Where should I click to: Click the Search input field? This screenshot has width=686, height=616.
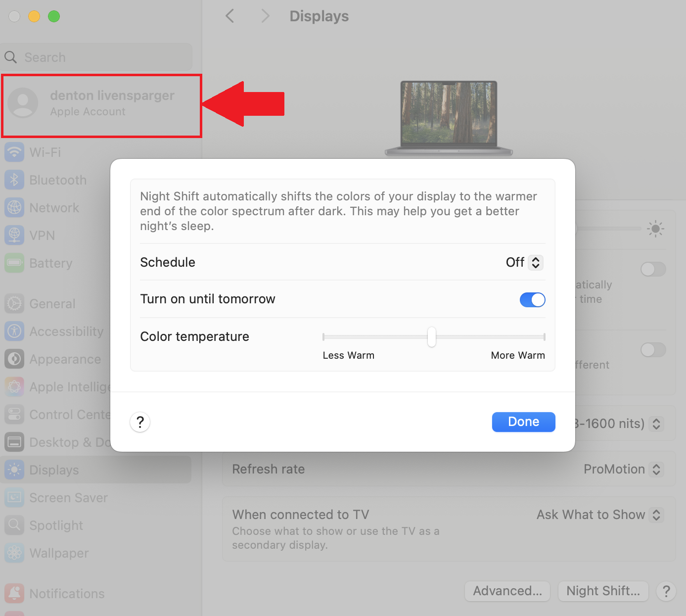point(97,57)
